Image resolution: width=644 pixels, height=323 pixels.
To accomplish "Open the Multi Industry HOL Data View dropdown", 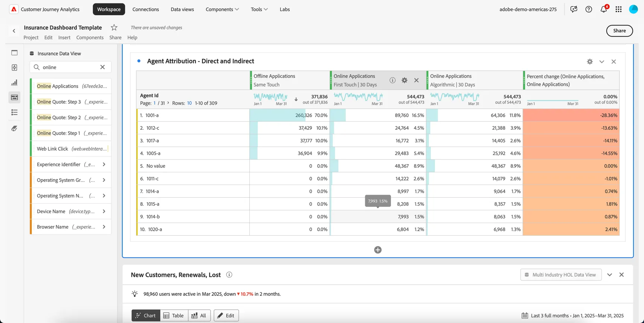I will pos(561,275).
